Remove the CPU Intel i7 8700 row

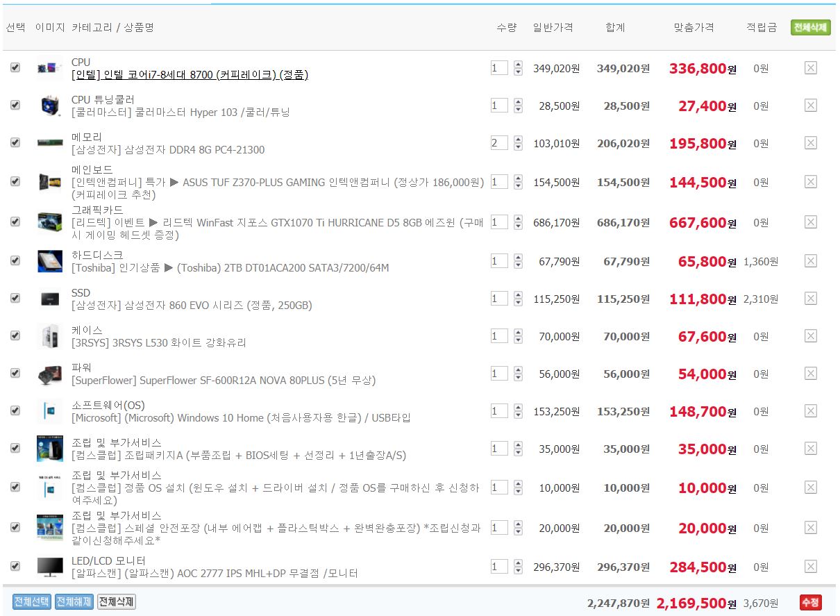[810, 68]
